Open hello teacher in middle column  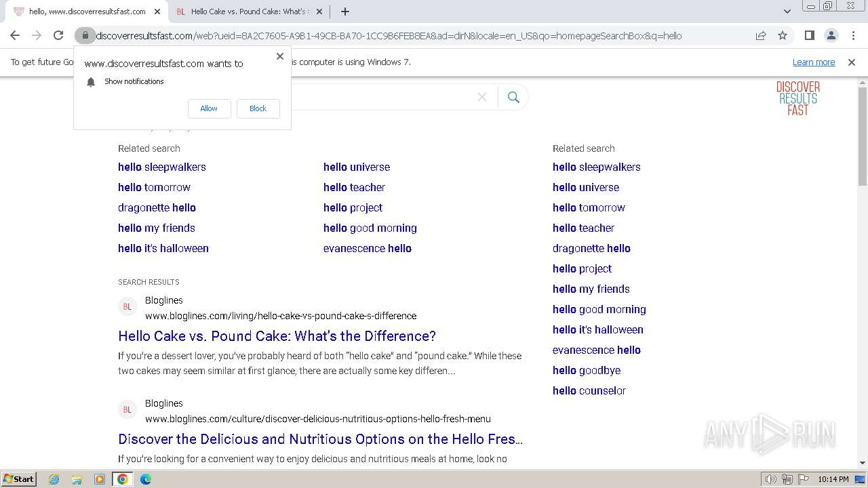click(354, 187)
